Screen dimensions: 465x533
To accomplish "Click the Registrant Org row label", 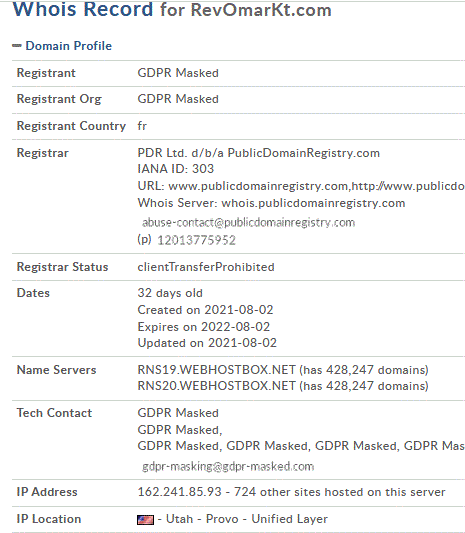I will click(x=59, y=99).
